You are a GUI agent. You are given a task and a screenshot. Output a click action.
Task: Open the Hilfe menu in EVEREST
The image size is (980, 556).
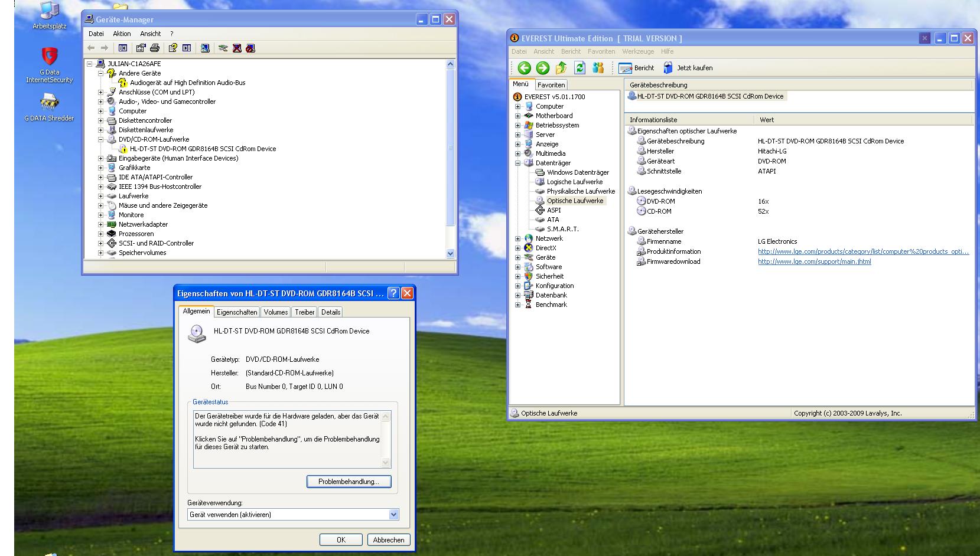(x=668, y=51)
